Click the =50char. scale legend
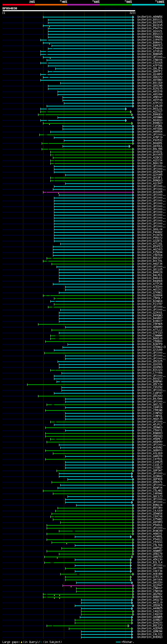The width and height of the screenshot is (167, 644). [125, 642]
